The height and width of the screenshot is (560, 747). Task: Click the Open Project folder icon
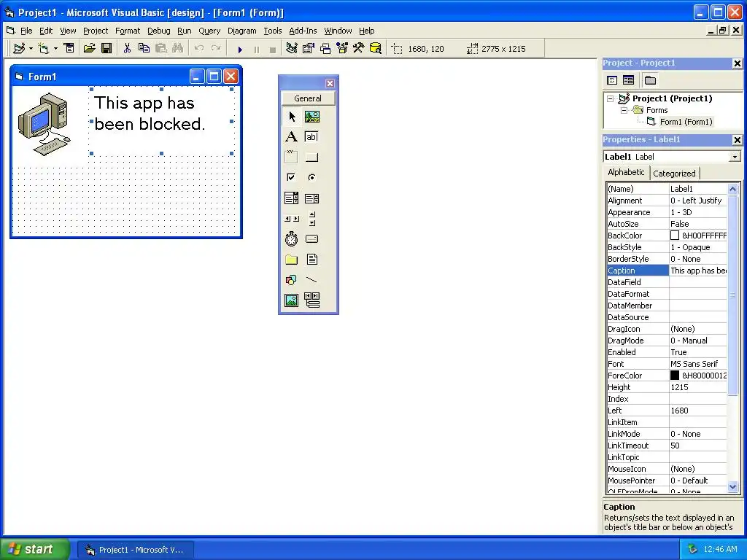click(89, 49)
